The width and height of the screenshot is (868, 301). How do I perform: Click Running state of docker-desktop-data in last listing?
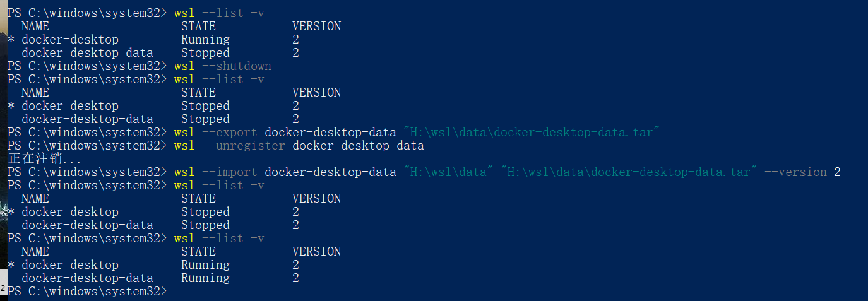click(x=205, y=278)
